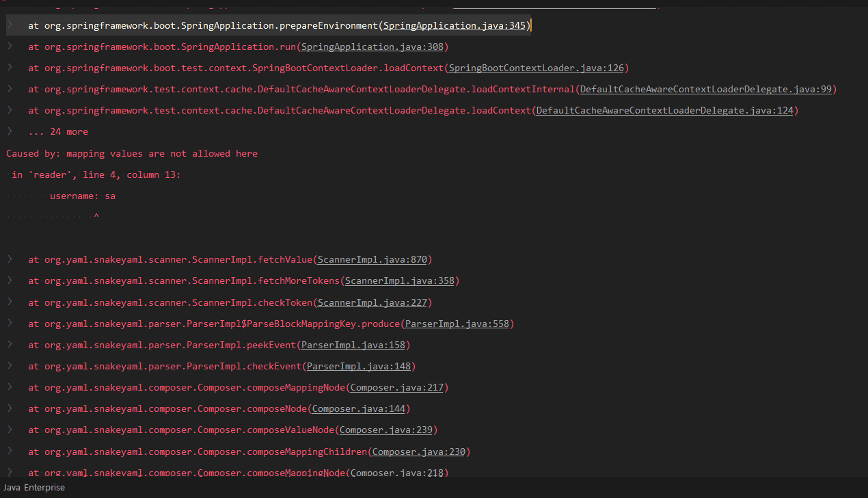The height and width of the screenshot is (498, 868).
Task: Open the ParserImpl.java:558 link
Action: 457,324
